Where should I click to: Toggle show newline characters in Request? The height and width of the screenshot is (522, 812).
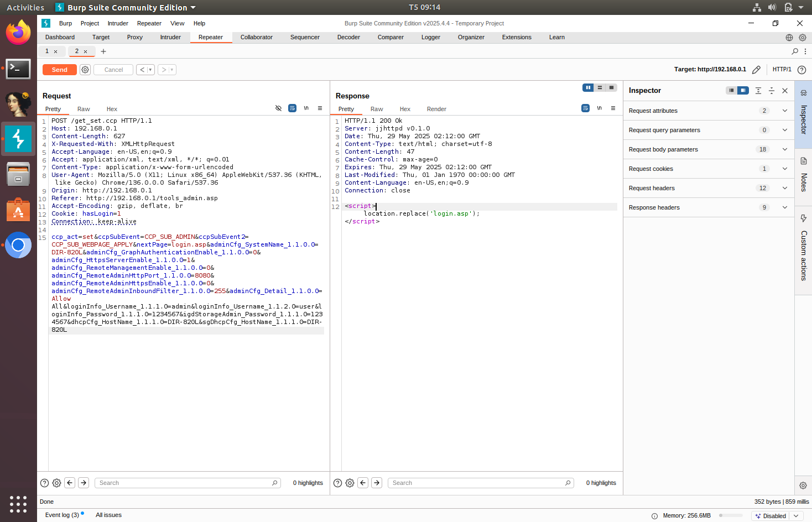(306, 108)
